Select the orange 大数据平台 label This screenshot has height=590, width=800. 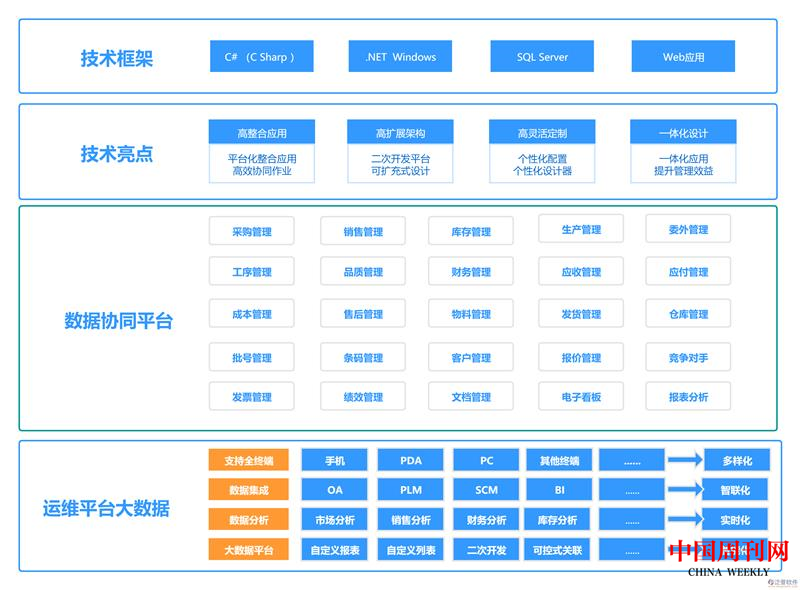248,550
